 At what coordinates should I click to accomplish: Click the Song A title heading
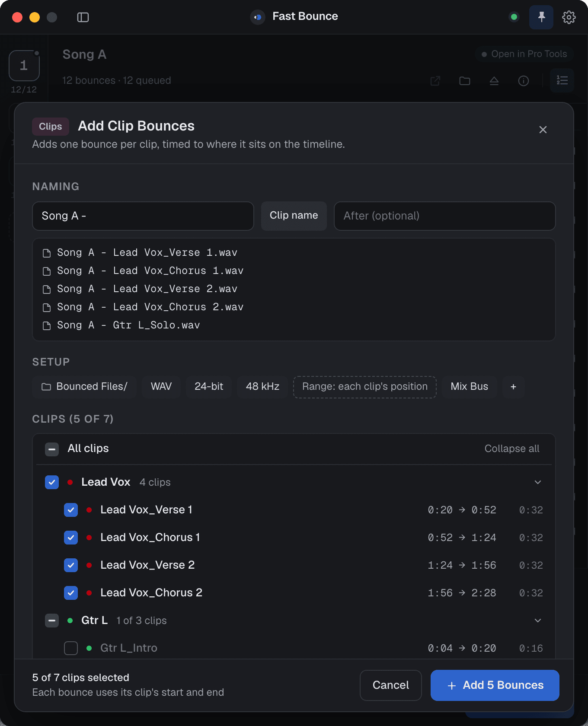84,54
